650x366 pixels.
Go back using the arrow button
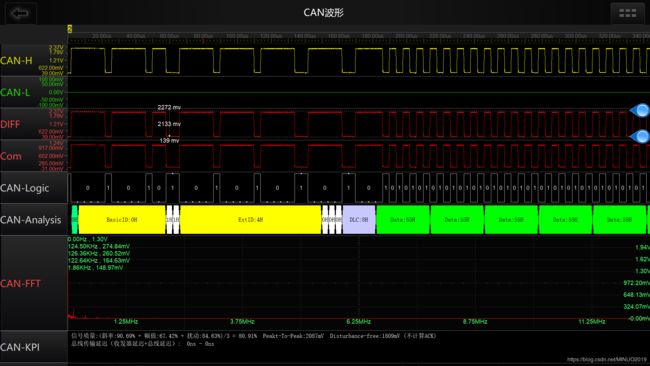point(20,13)
